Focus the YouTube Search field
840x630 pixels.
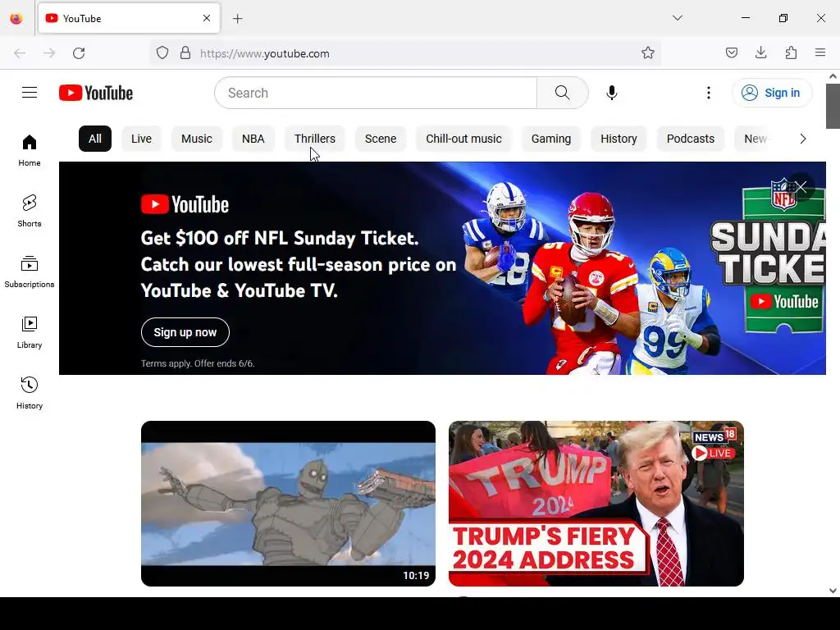pyautogui.click(x=376, y=93)
